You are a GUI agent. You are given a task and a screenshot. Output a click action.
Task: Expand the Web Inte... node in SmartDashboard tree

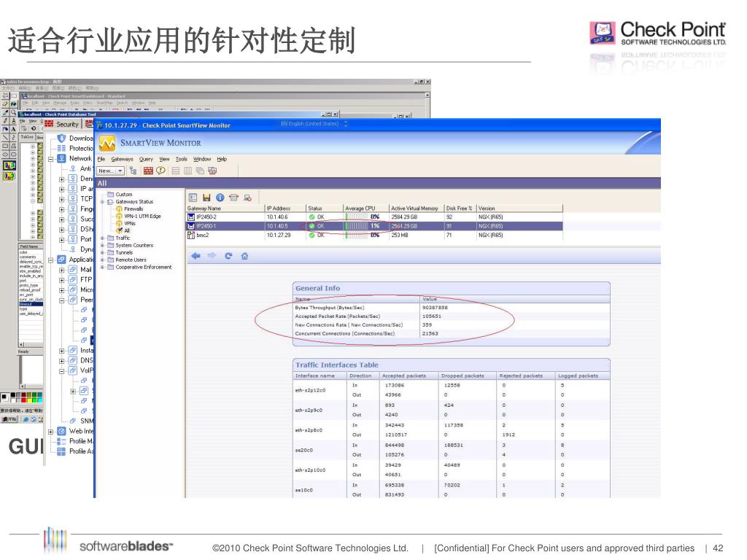(51, 432)
